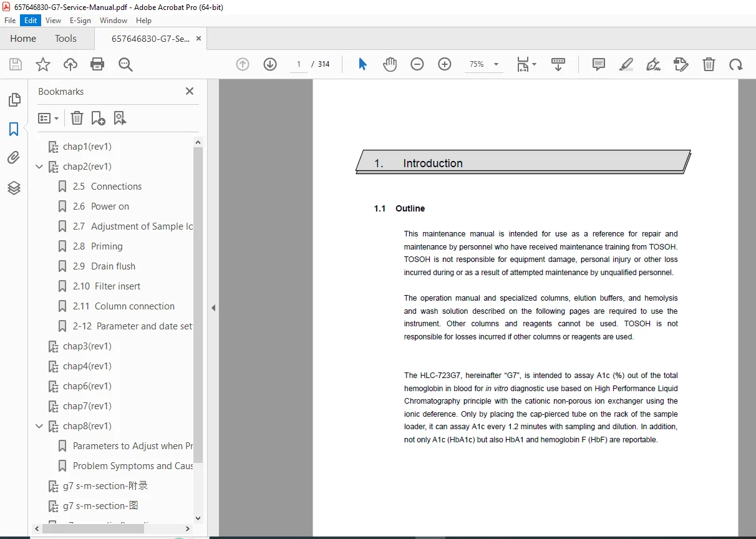The height and width of the screenshot is (539, 756).
Task: Open chap6(rev1) bookmark
Action: point(87,386)
